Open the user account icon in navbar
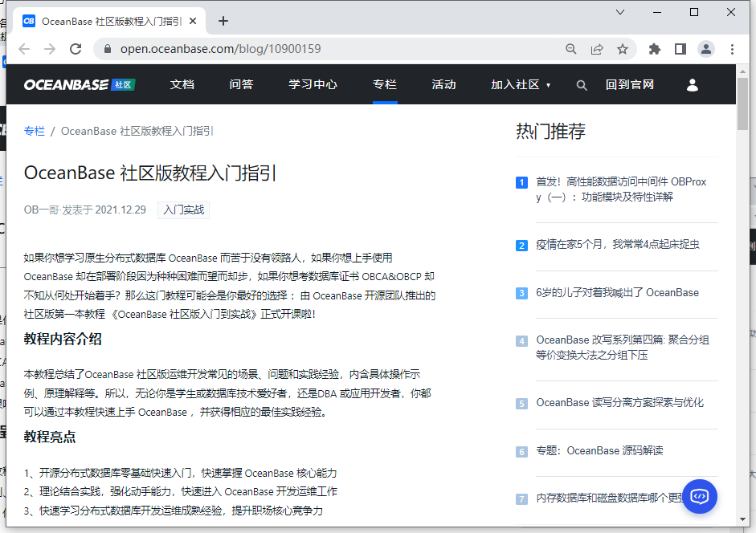The height and width of the screenshot is (533, 756). tap(693, 85)
